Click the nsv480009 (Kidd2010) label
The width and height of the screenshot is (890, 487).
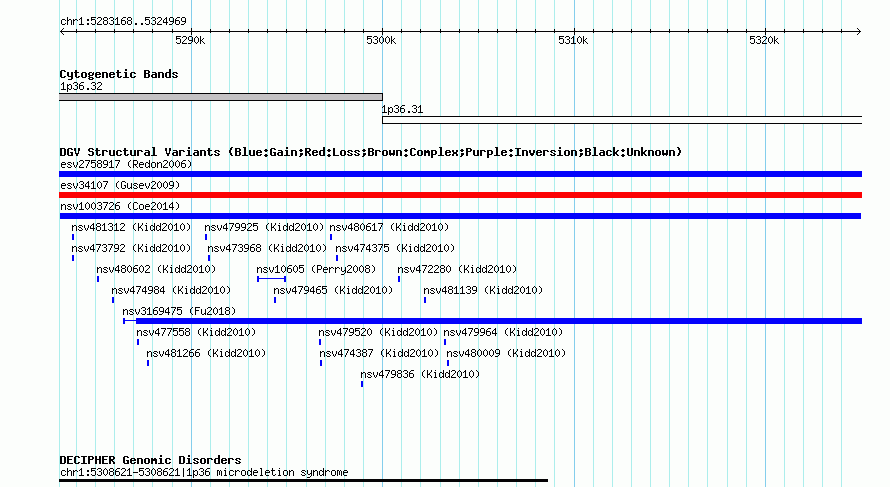pyautogui.click(x=506, y=353)
